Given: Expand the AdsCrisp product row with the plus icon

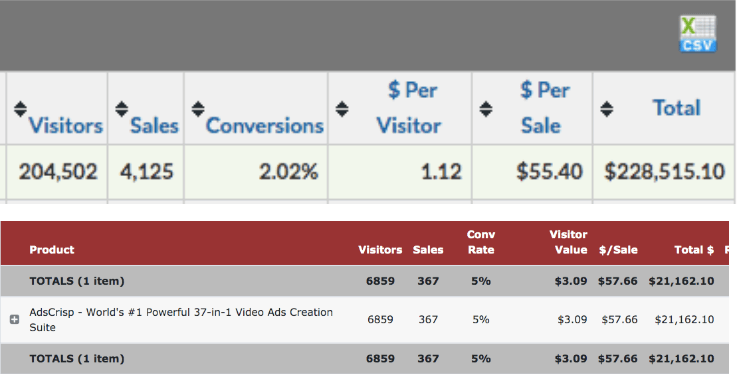Looking at the screenshot, I should click(x=15, y=319).
